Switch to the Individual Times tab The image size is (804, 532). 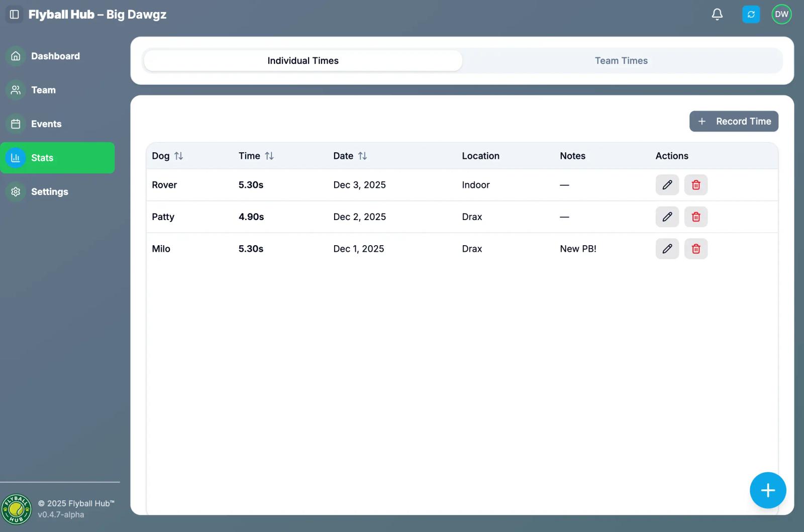[x=303, y=61]
